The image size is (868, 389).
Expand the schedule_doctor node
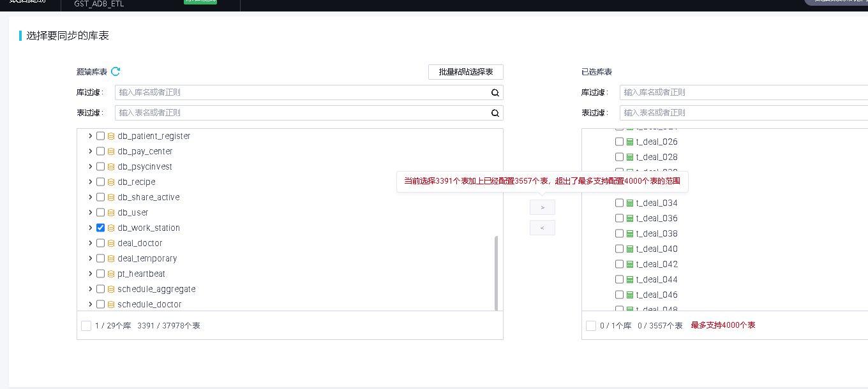[x=90, y=304]
